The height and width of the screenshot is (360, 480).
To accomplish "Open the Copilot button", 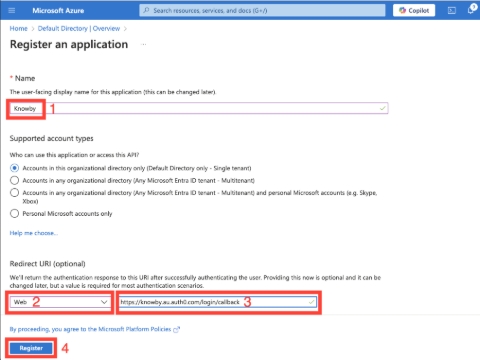I will point(414,10).
